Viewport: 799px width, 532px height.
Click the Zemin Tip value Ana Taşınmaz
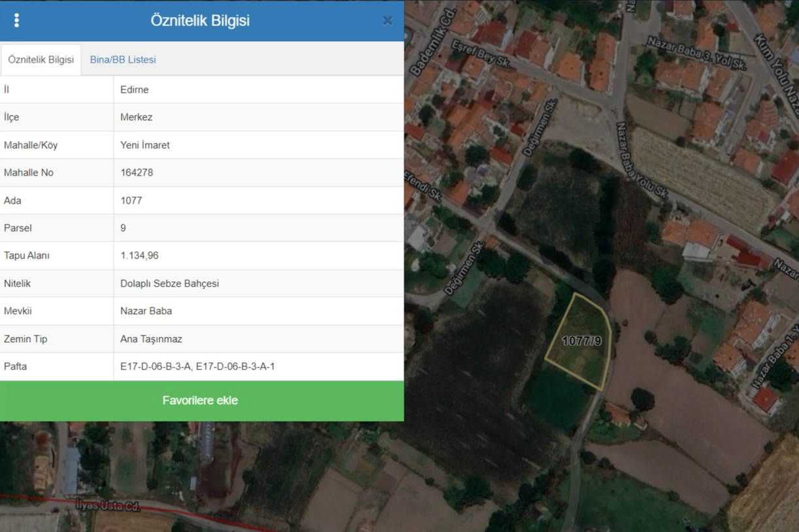click(152, 339)
